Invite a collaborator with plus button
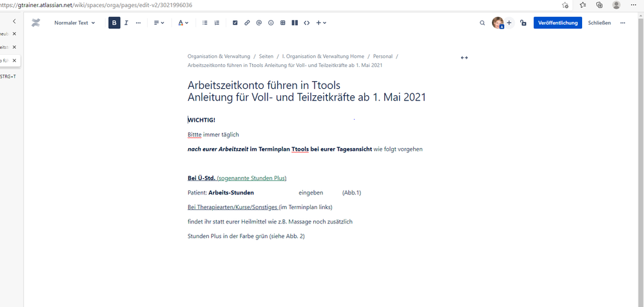This screenshot has height=307, width=644. coord(509,23)
